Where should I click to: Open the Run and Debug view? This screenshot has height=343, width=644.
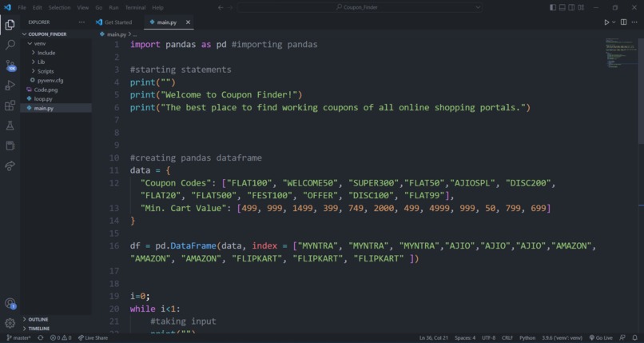point(10,85)
